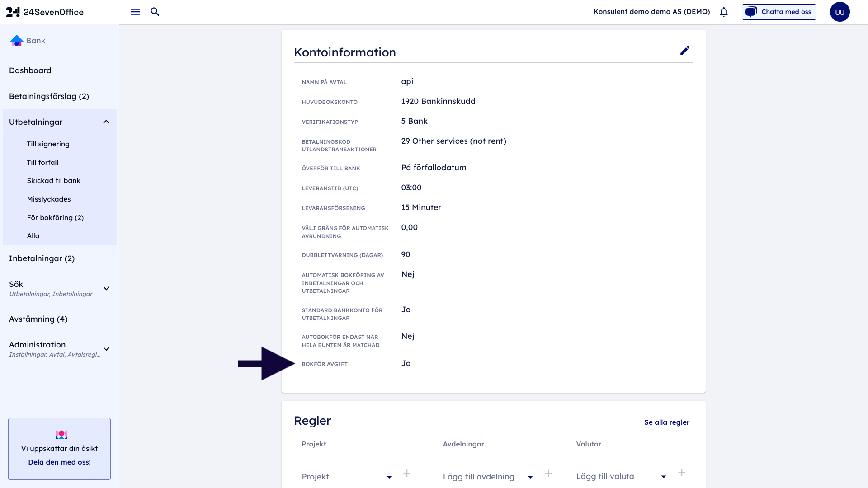The image size is (868, 488).
Task: Click the Regler heading
Action: (x=312, y=421)
